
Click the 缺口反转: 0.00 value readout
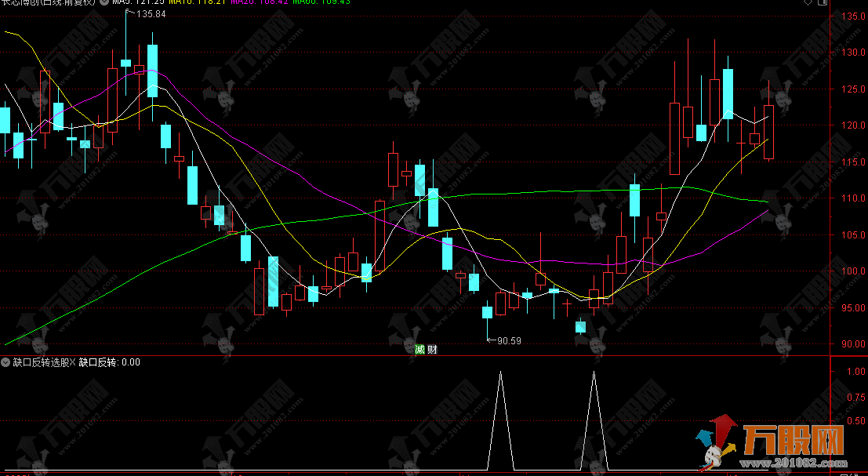coord(109,362)
